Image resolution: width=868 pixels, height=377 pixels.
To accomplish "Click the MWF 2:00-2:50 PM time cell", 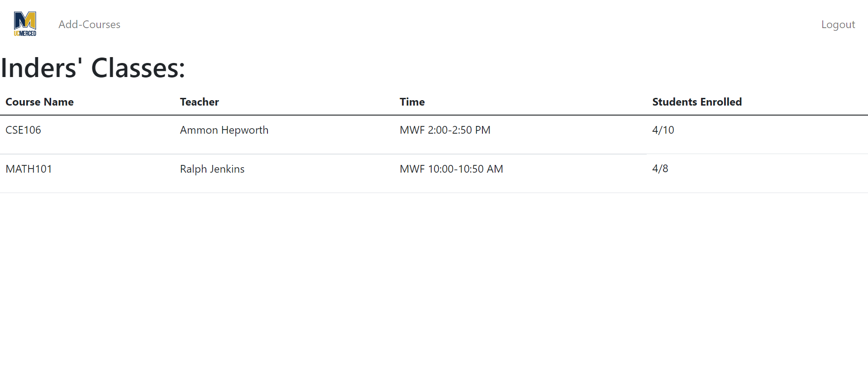I will pos(445,130).
